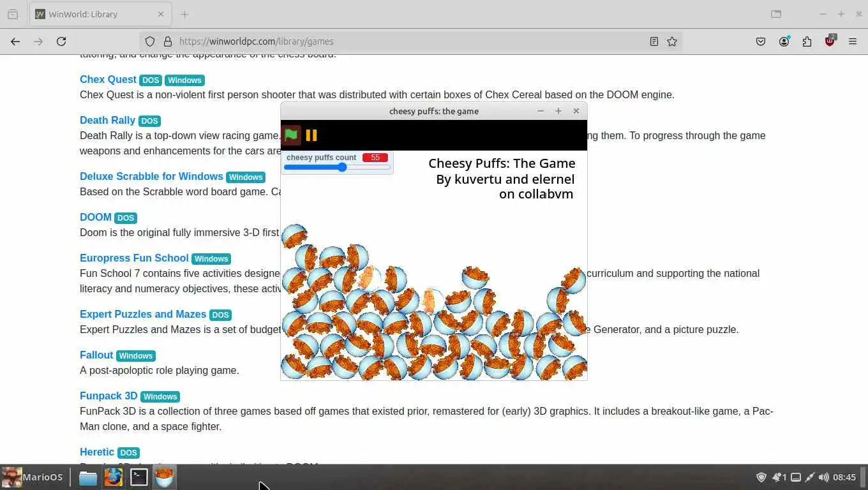Launch the file manager from taskbar
This screenshot has width=868, height=490.
(87, 477)
